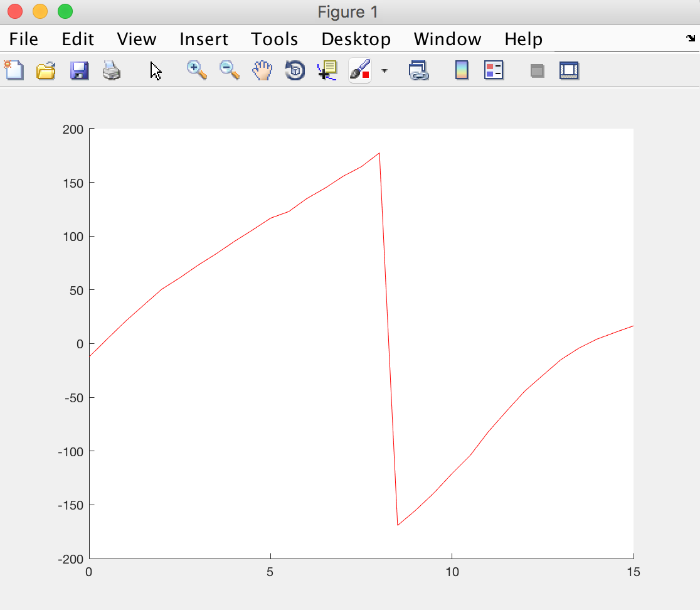The width and height of the screenshot is (700, 610).
Task: Expand the brush color dropdown arrow
Action: pos(384,71)
